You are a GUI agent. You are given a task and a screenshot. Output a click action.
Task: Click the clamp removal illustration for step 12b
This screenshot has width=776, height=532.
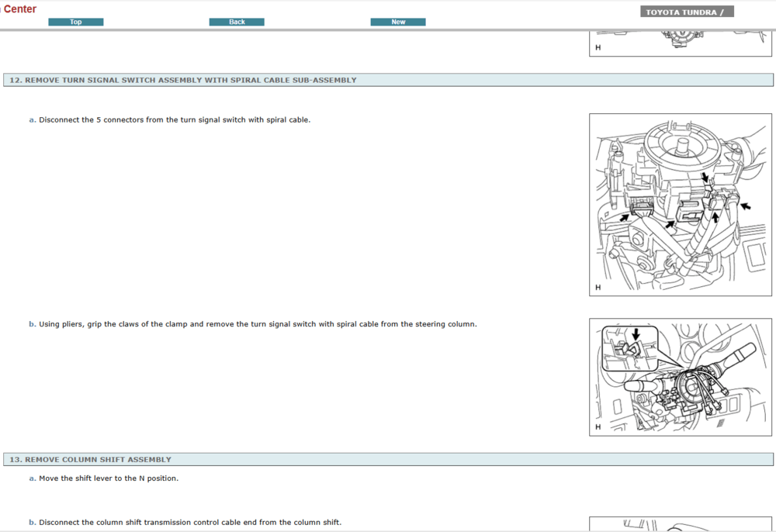tap(679, 375)
